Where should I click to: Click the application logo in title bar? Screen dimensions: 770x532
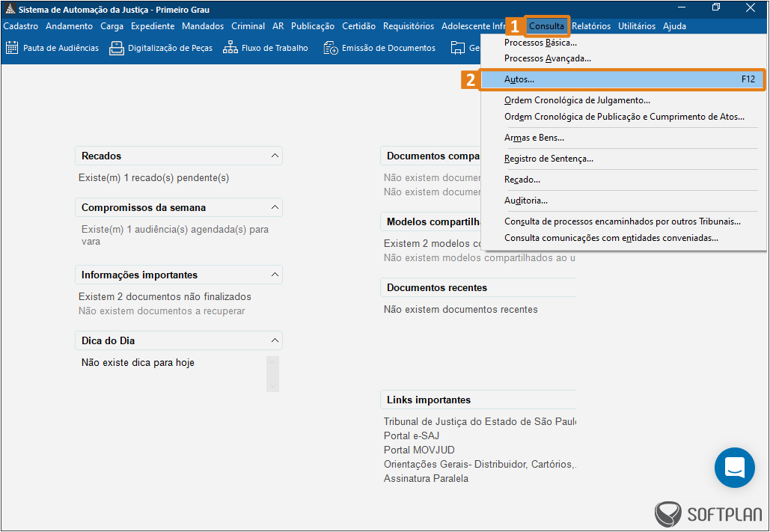point(10,9)
